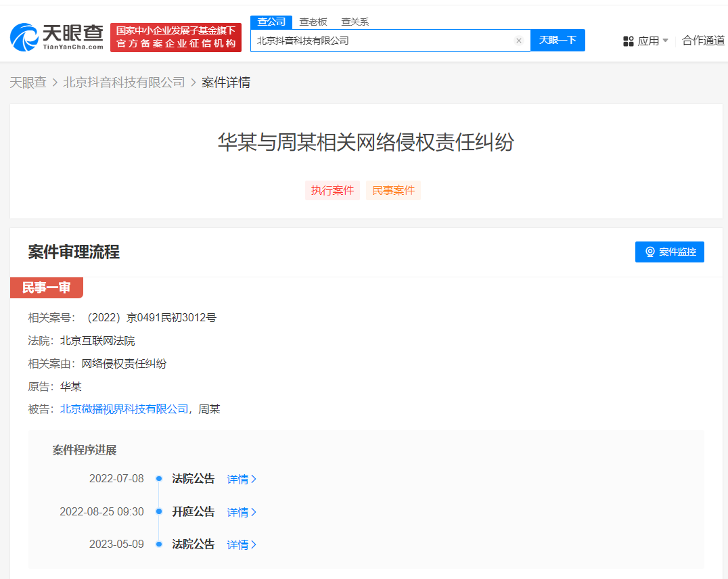Click the 法院公告 timeline dot for 2023-05-09
The width and height of the screenshot is (728, 579).
pyautogui.click(x=159, y=544)
